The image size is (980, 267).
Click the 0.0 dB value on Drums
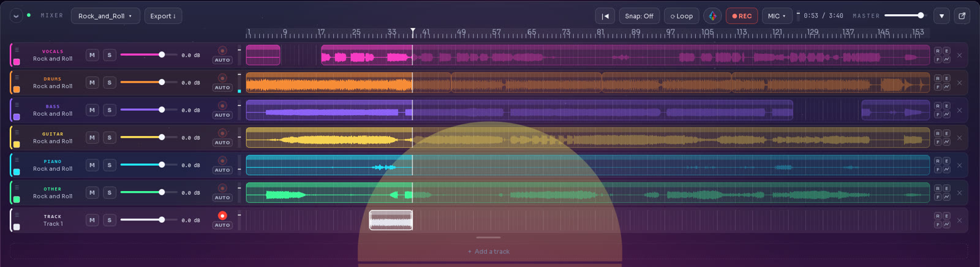[x=190, y=83]
